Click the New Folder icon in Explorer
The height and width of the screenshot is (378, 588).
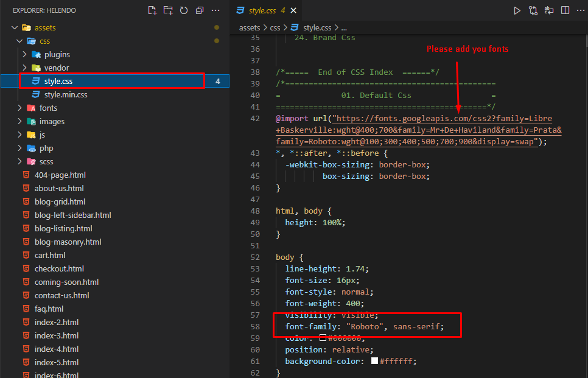(168, 10)
